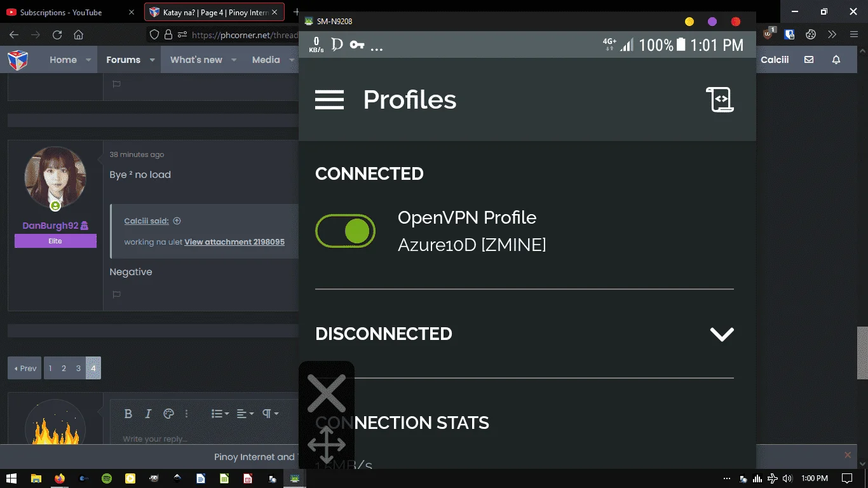Go to page 3 of the thread

coord(79,368)
